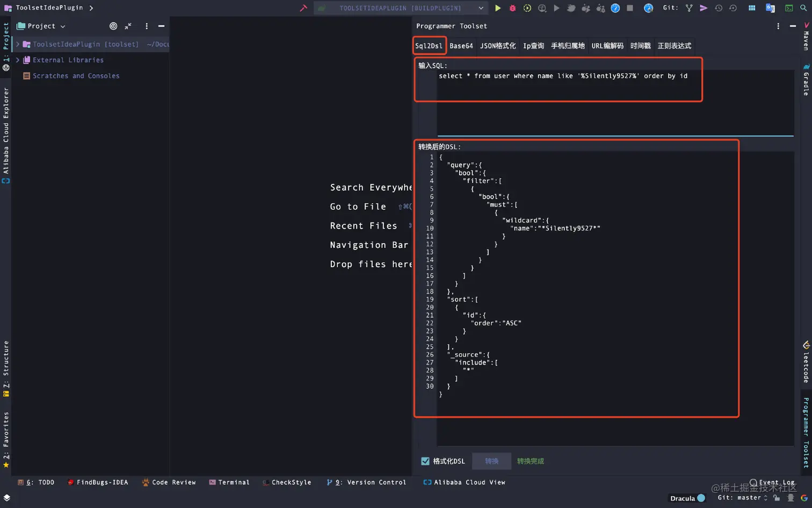The width and height of the screenshot is (812, 508).
Task: Open the Code Review tool window
Action: click(169, 483)
